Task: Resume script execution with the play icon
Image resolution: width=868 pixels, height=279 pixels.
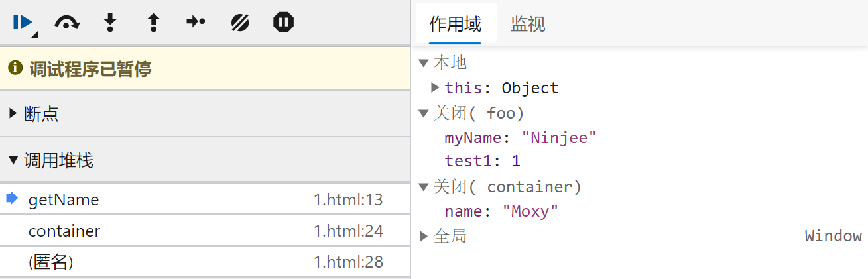Action: 23,23
